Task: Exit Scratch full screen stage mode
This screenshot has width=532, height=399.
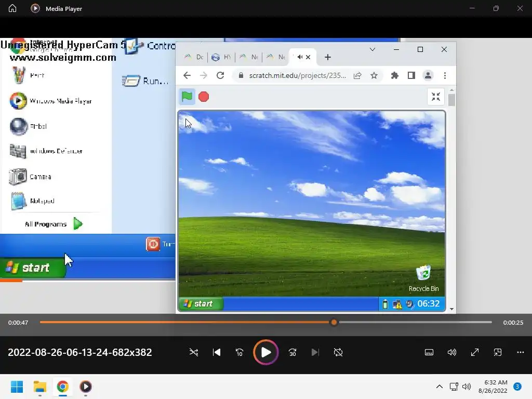Action: [x=436, y=96]
